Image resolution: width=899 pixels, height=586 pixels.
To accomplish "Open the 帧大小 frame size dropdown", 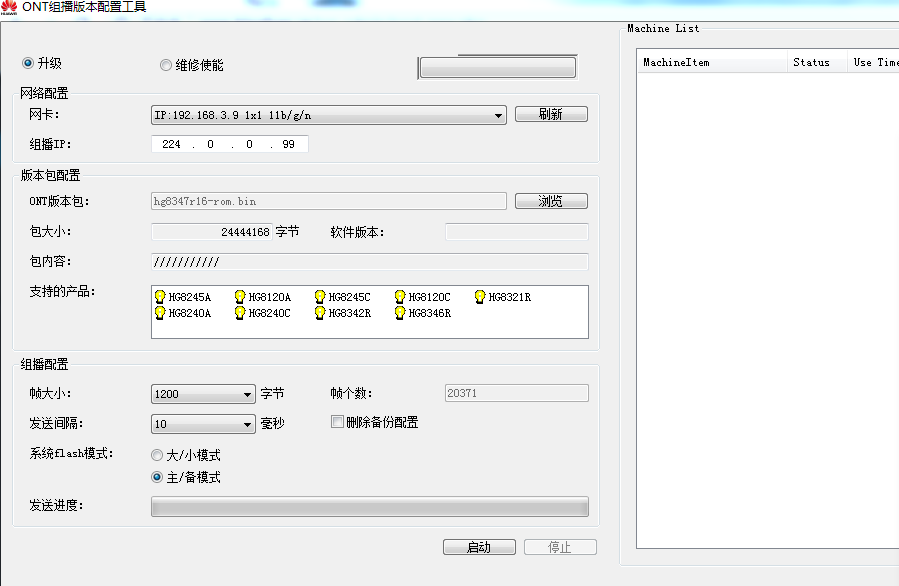I will click(x=203, y=394).
